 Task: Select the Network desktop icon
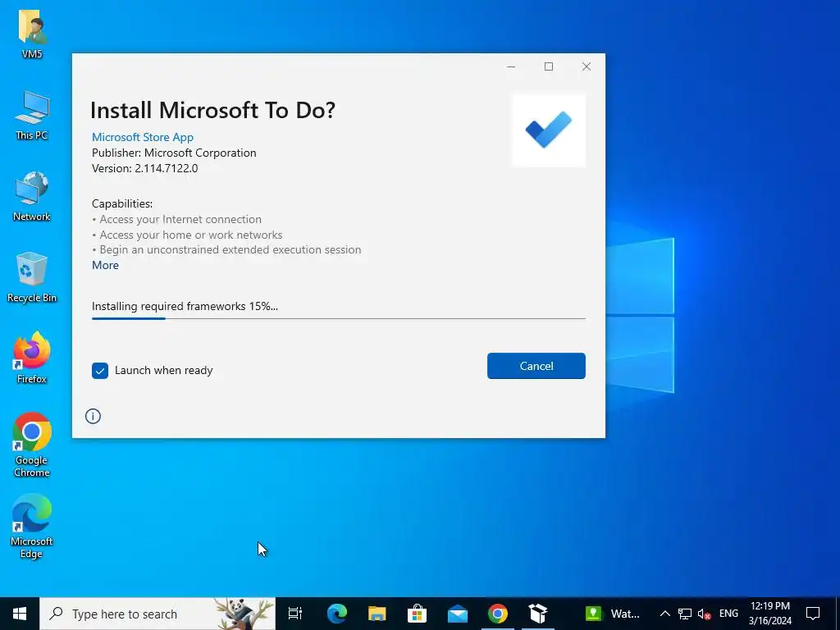pos(32,196)
